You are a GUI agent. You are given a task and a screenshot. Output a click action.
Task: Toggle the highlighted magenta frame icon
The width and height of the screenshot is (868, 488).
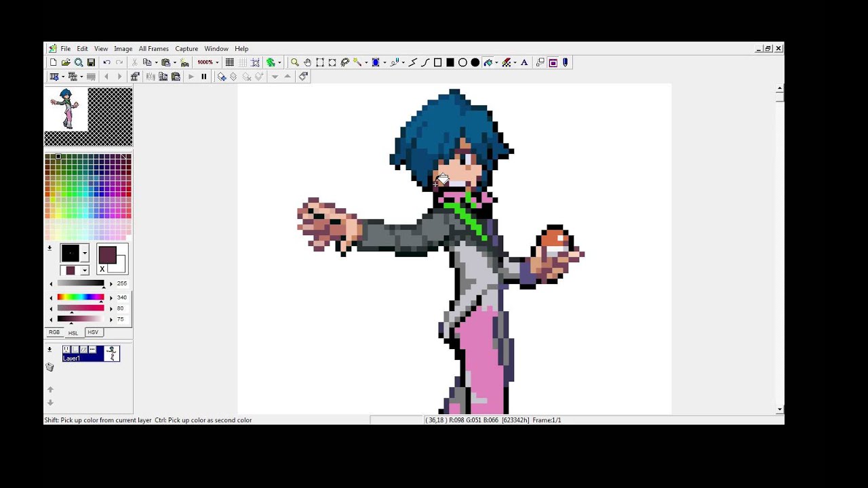pos(553,62)
